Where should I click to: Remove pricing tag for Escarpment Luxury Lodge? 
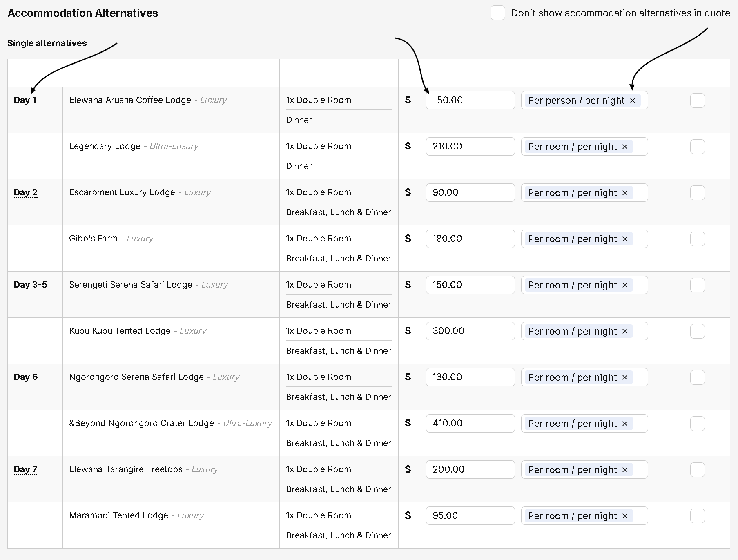point(625,193)
